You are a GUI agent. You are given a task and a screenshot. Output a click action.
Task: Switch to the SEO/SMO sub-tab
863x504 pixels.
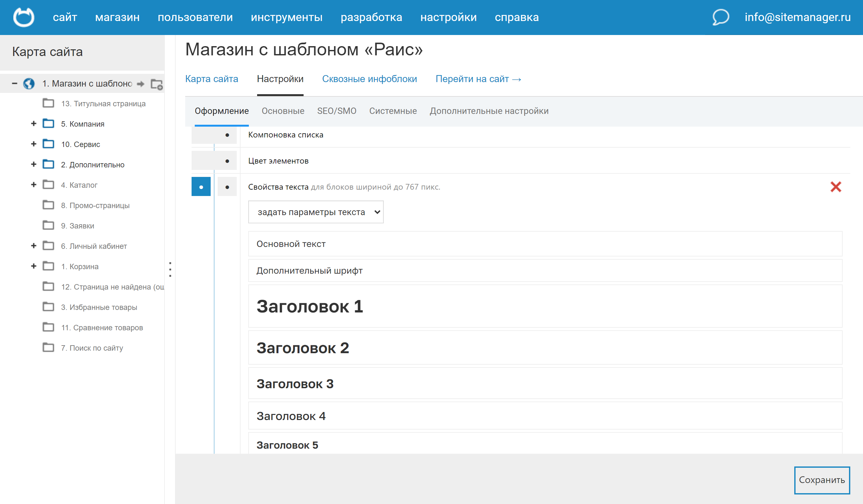pos(337,111)
